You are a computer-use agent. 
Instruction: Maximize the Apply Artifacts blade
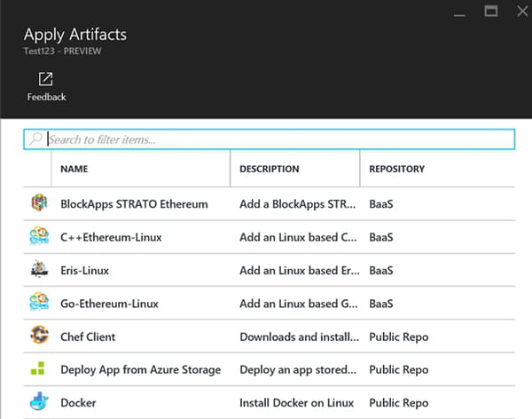(491, 11)
